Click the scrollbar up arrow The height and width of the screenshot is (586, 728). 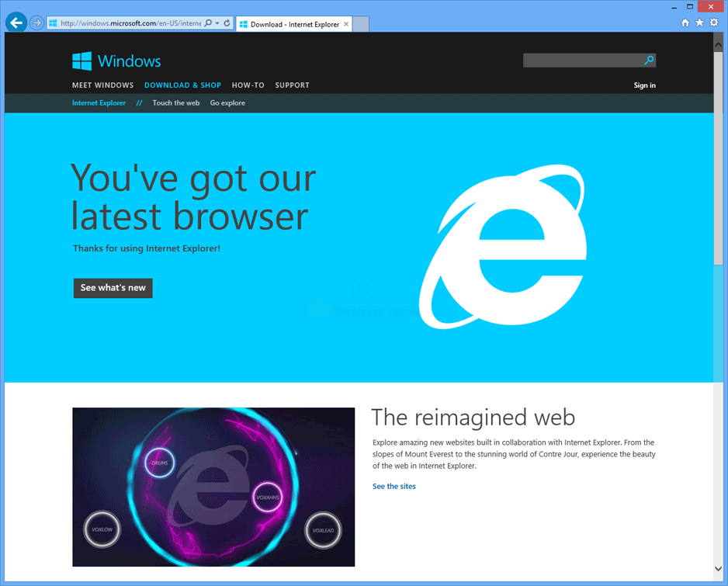[718, 44]
